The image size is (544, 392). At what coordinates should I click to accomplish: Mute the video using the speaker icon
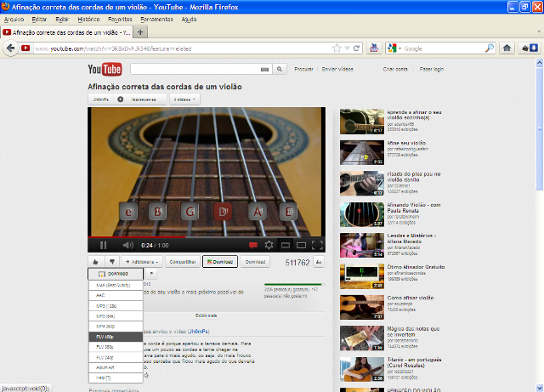coord(128,245)
